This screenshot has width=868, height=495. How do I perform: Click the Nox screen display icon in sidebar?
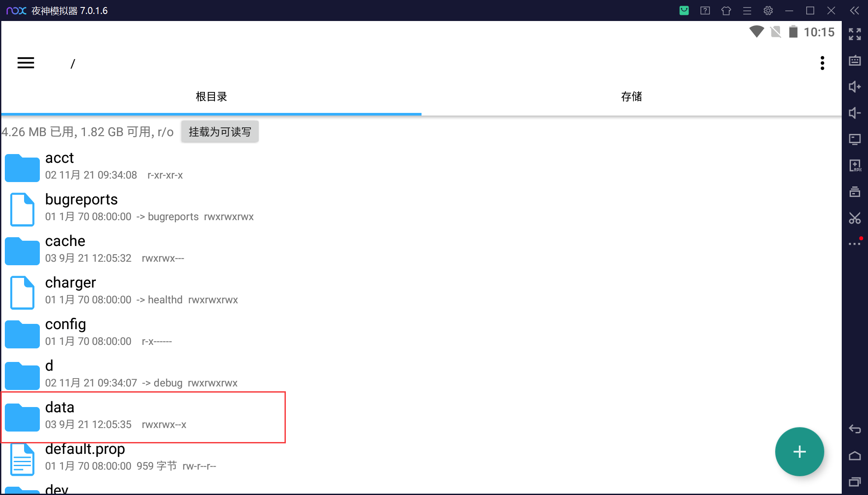(855, 139)
